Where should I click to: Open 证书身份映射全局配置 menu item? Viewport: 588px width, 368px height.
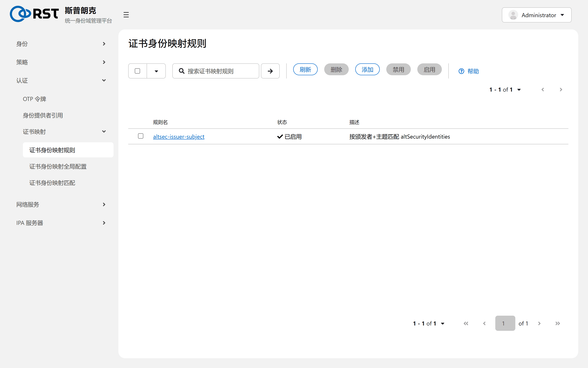(58, 166)
